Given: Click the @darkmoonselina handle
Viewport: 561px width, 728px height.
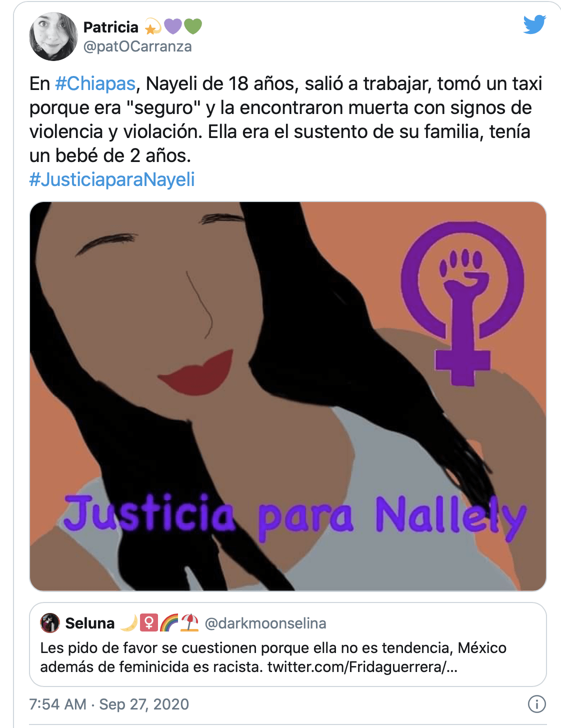Looking at the screenshot, I should click(265, 623).
